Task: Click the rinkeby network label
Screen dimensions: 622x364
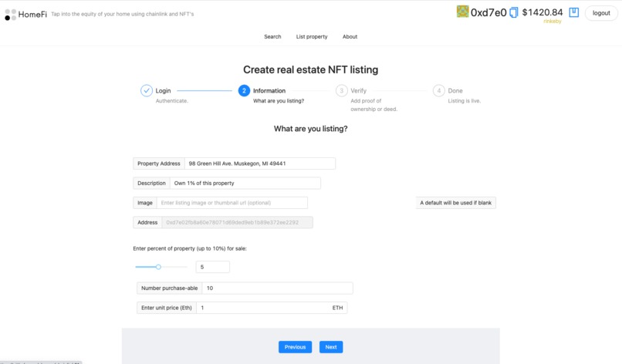Action: click(x=553, y=22)
